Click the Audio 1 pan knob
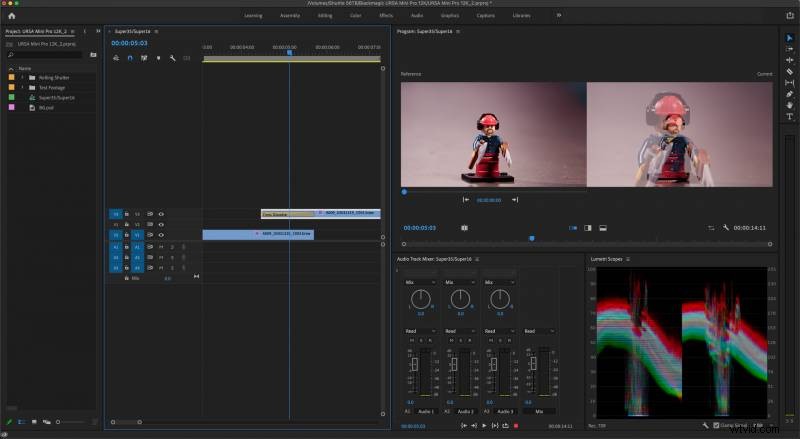800x439 pixels. coord(420,299)
